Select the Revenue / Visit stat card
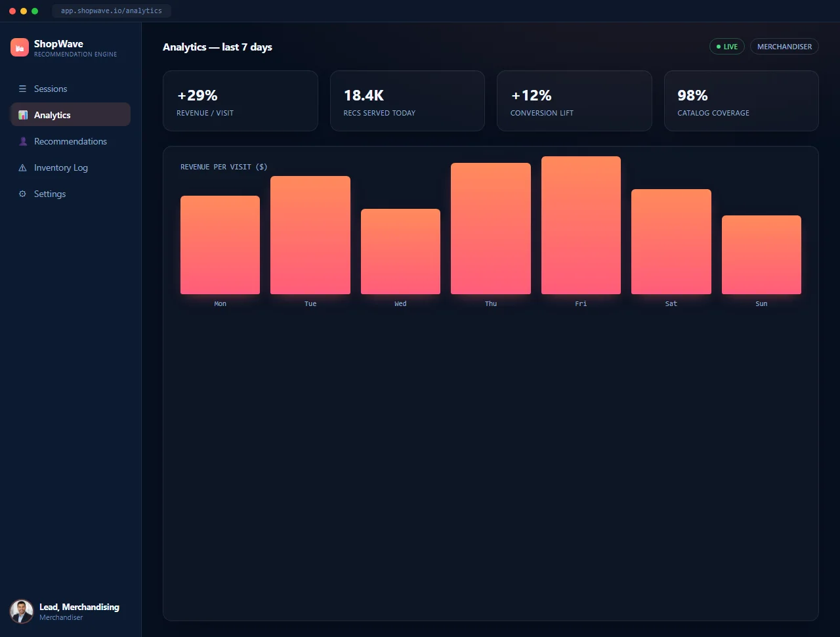 [x=240, y=101]
